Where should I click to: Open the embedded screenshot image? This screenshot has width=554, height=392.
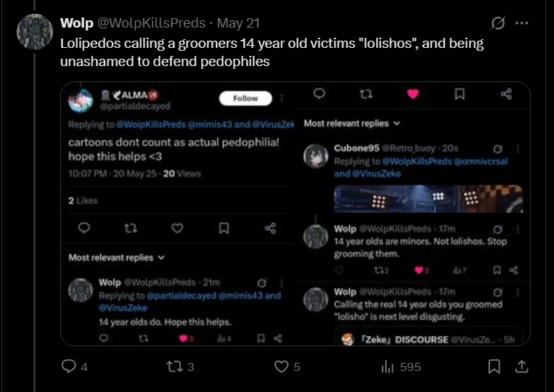296,213
